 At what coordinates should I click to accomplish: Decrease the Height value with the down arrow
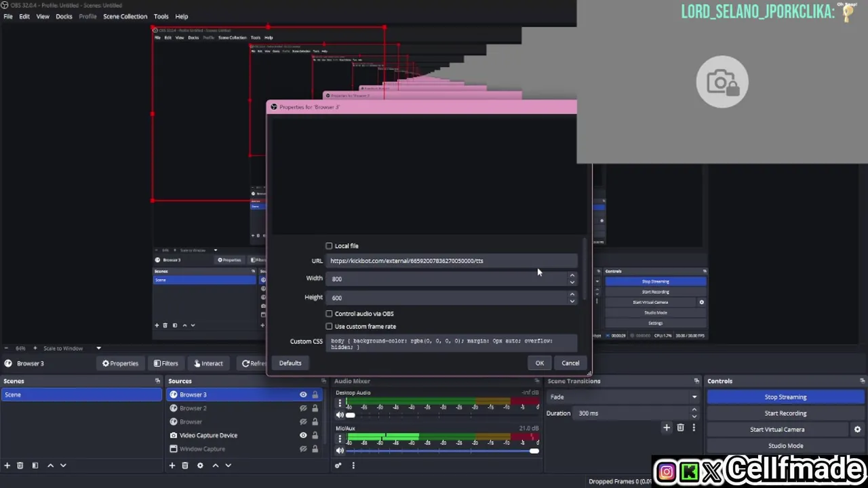click(x=572, y=301)
